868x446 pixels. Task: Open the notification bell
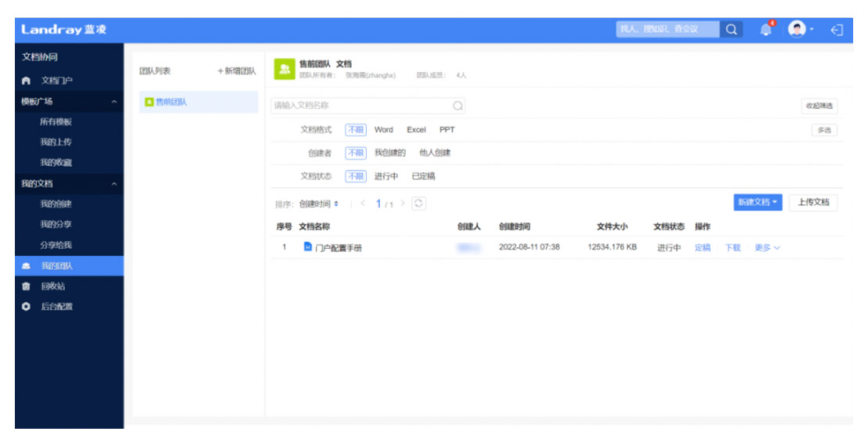(766, 30)
